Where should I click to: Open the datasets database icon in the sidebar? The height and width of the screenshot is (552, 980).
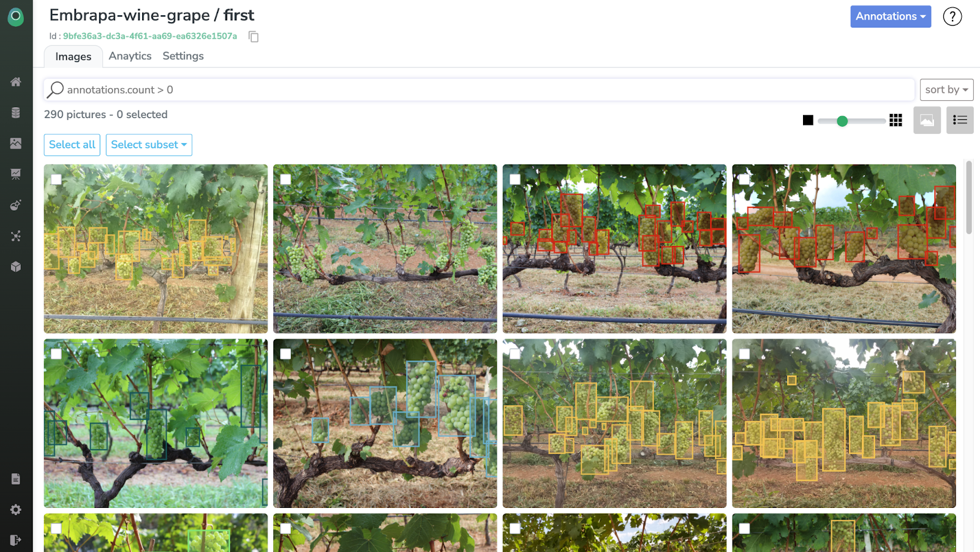[x=16, y=113]
